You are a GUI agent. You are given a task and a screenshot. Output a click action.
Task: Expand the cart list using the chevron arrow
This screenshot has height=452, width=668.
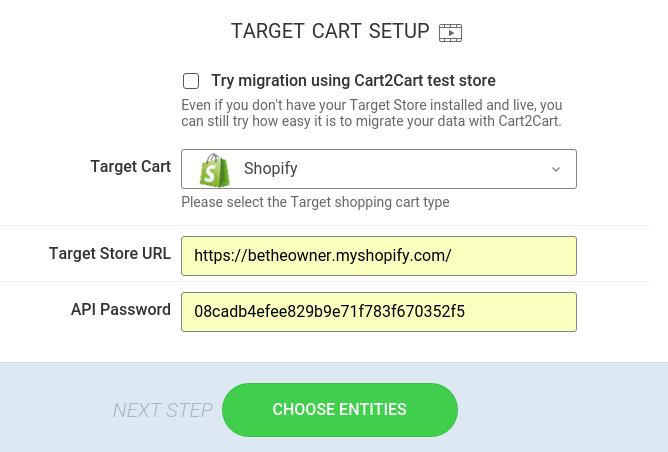pyautogui.click(x=556, y=169)
